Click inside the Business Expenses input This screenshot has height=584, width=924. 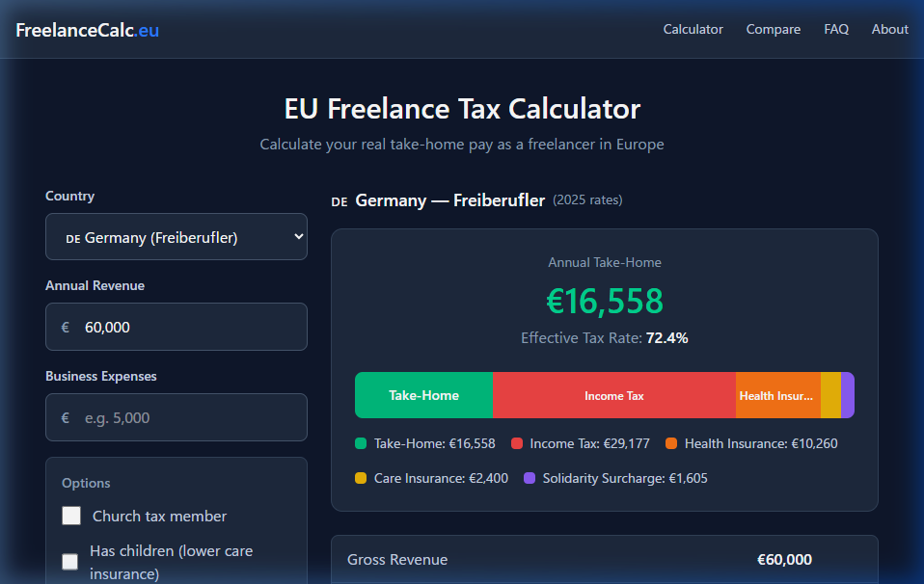pos(177,417)
